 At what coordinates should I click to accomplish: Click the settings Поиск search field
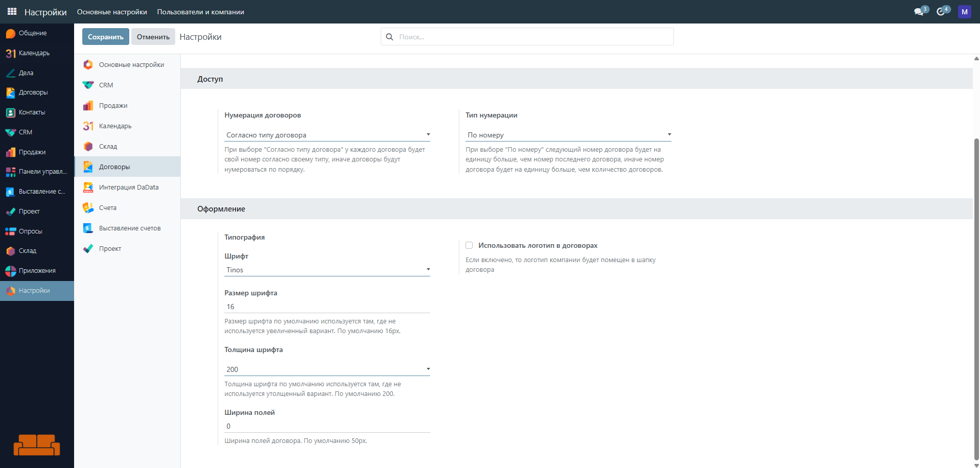(x=531, y=37)
